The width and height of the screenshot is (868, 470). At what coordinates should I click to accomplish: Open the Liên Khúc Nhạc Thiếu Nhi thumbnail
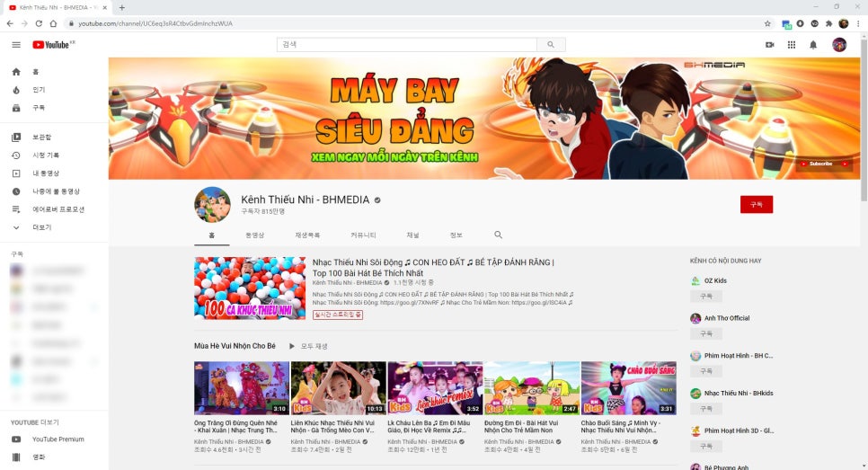coord(338,388)
